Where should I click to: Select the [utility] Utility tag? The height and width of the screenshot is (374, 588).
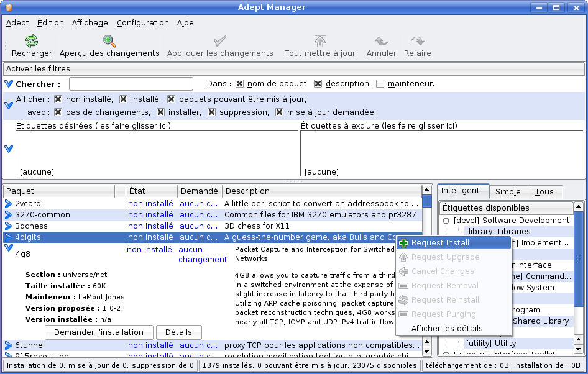[x=491, y=344]
